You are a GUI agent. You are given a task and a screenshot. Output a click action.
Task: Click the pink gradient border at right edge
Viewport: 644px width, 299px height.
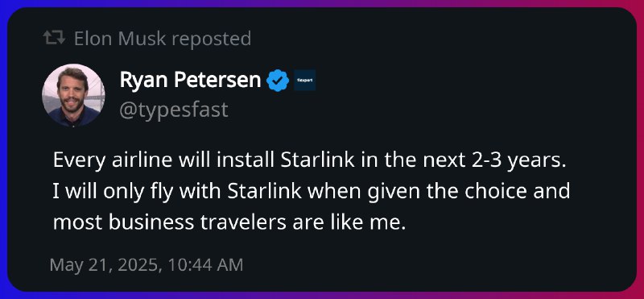coord(640,149)
